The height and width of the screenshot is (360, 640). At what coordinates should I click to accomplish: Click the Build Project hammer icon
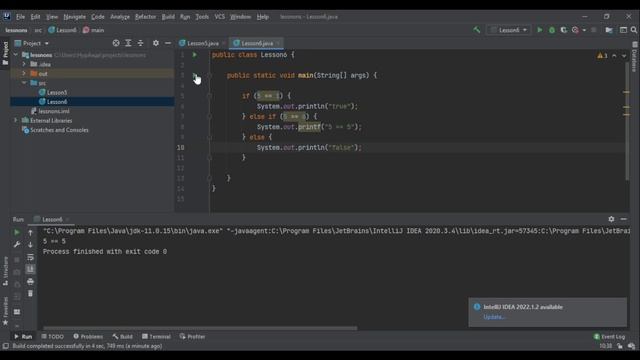click(x=476, y=30)
